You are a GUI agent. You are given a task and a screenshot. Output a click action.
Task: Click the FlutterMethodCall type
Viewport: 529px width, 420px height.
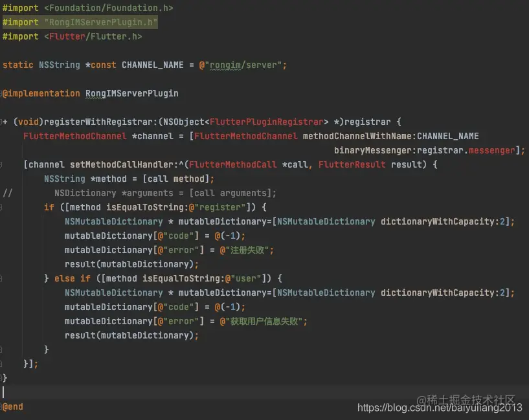[233, 164]
